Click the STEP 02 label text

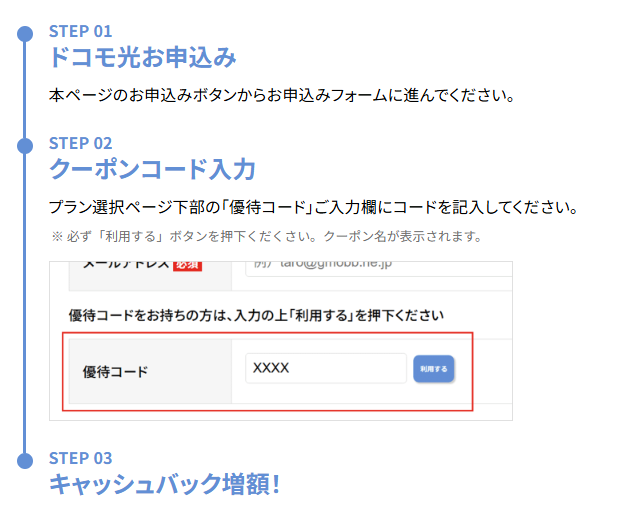click(x=80, y=143)
